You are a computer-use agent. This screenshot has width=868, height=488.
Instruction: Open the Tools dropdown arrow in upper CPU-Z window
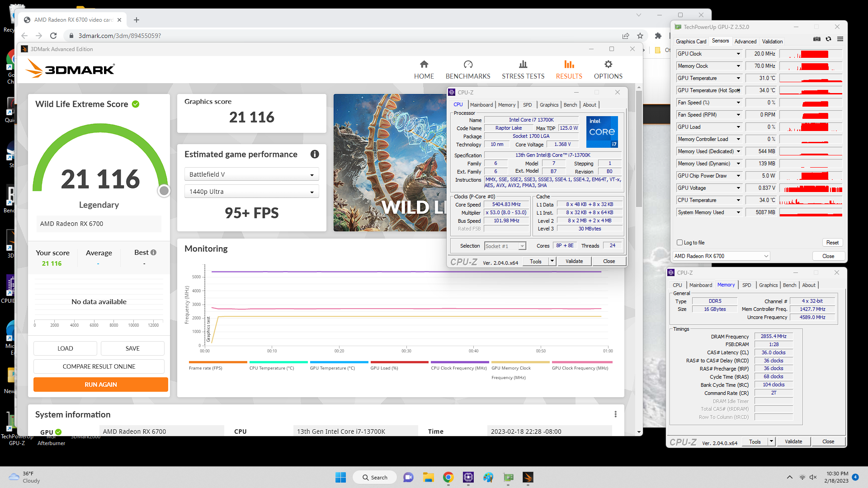point(552,261)
